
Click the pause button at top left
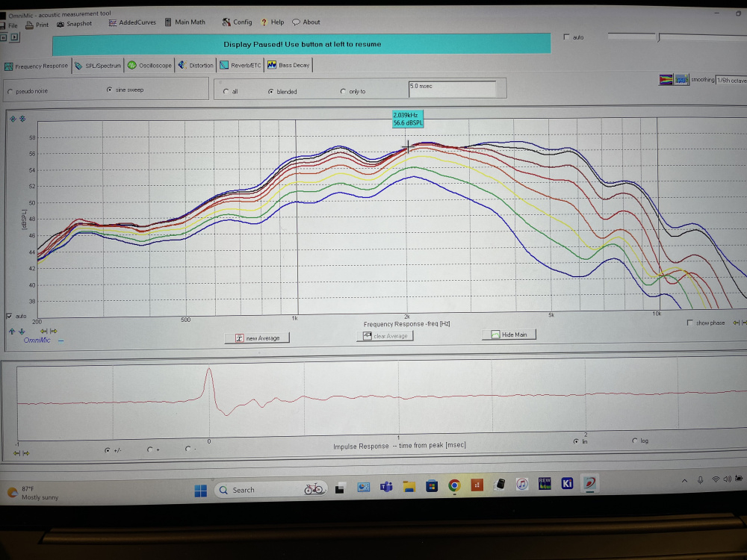[3, 35]
